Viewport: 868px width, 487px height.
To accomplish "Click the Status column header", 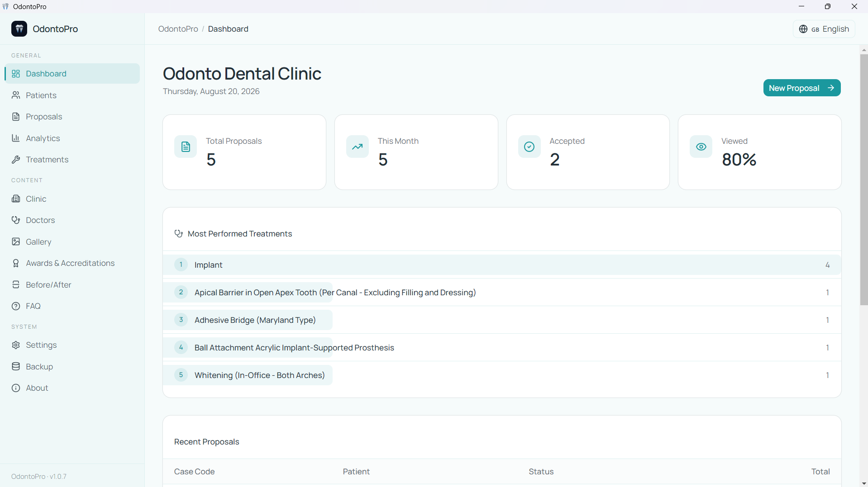I will tap(541, 472).
